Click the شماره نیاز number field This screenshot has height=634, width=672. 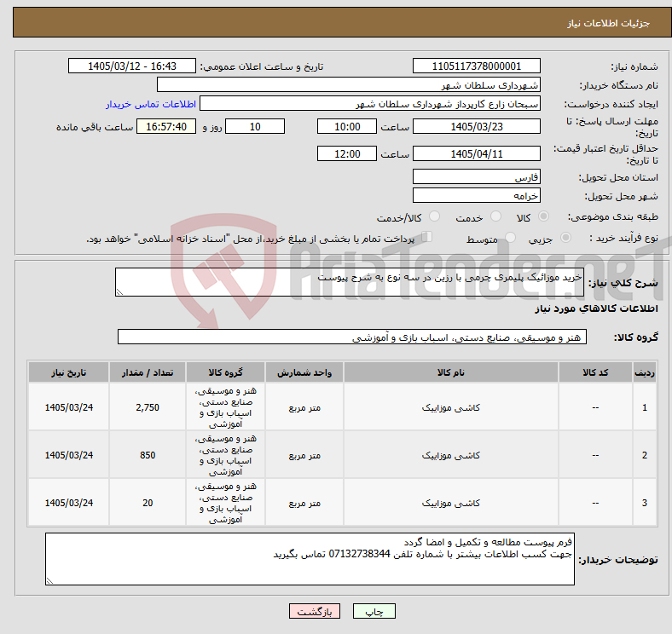coord(476,66)
